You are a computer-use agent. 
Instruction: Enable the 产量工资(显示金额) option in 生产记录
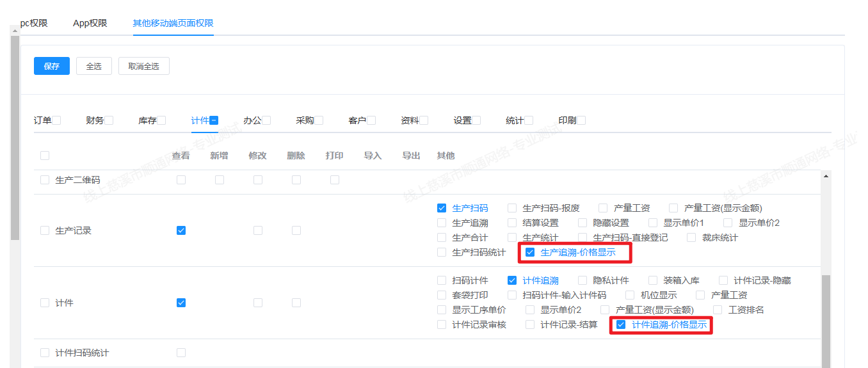[673, 208]
